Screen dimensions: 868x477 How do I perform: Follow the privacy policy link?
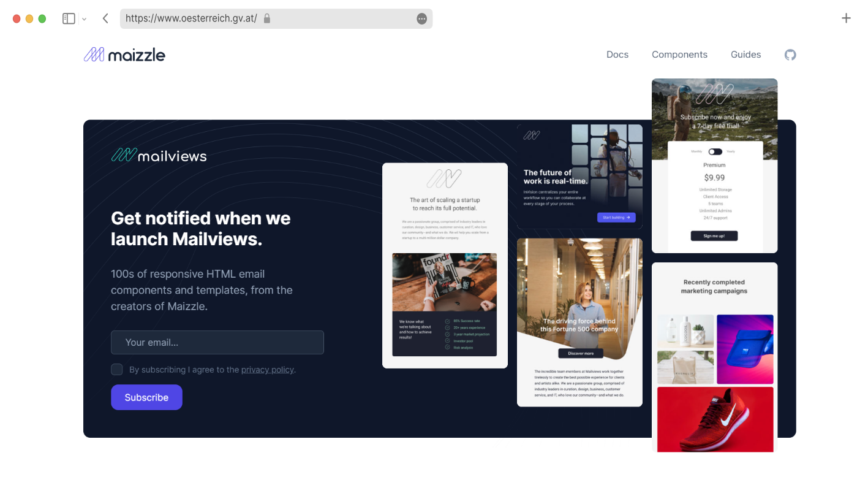coord(268,370)
